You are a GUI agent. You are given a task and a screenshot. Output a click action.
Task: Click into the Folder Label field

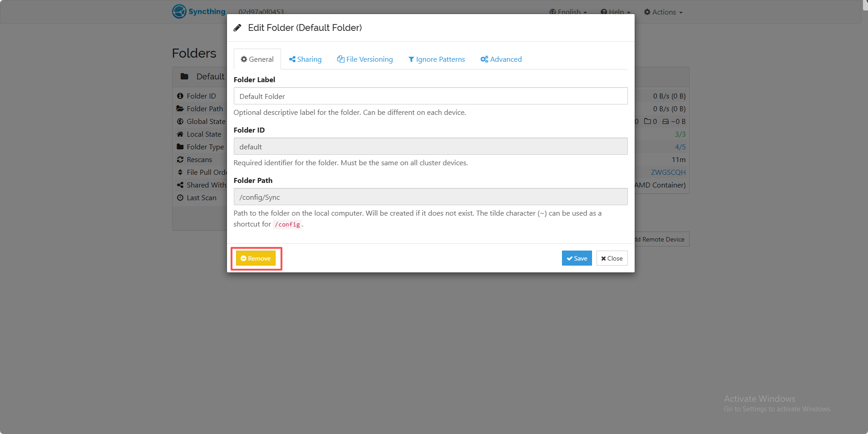pyautogui.click(x=430, y=96)
